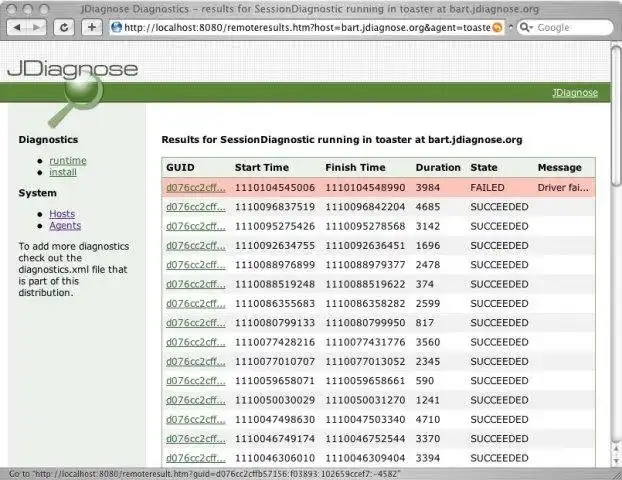This screenshot has height=480, width=622.
Task: Click the globe site icon in the address bar
Action: coord(117,27)
